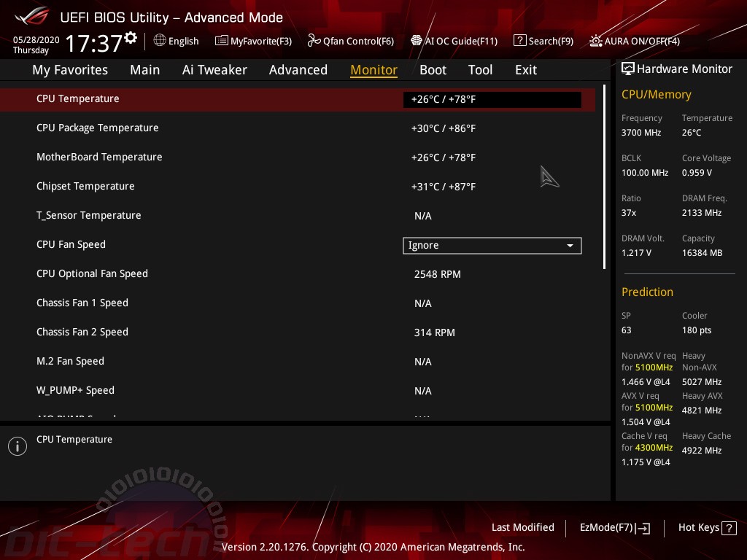
Task: Select CPU Fan Speed label
Action: click(x=71, y=245)
